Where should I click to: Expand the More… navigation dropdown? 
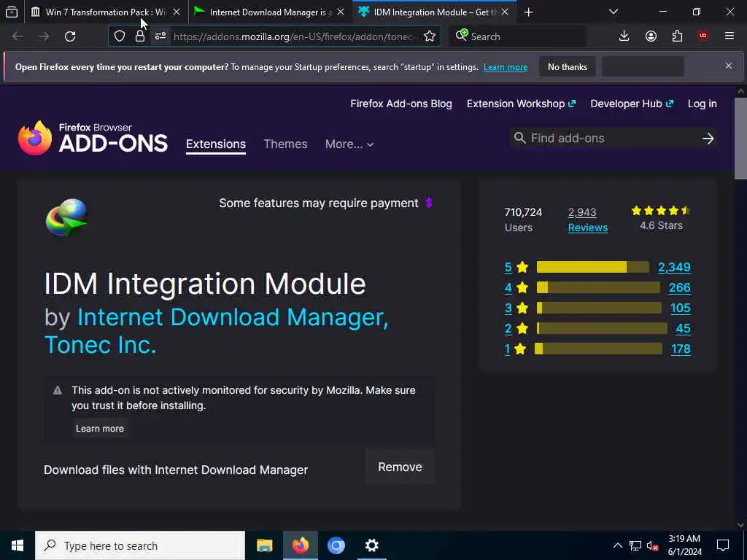(x=349, y=144)
